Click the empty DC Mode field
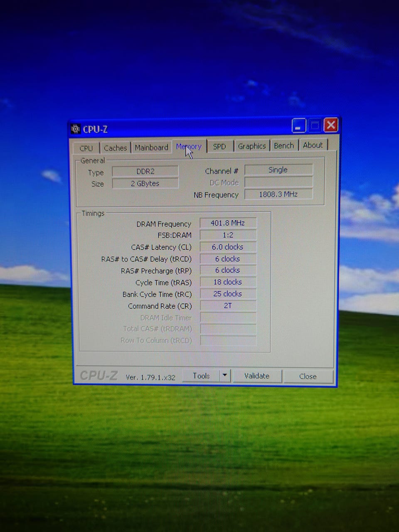399x532 pixels. tap(278, 182)
